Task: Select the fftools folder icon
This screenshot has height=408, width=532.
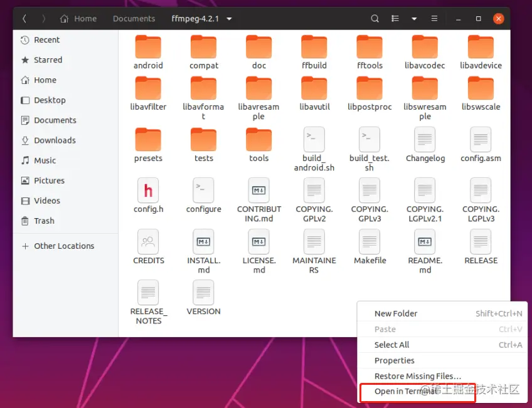Action: coord(370,47)
